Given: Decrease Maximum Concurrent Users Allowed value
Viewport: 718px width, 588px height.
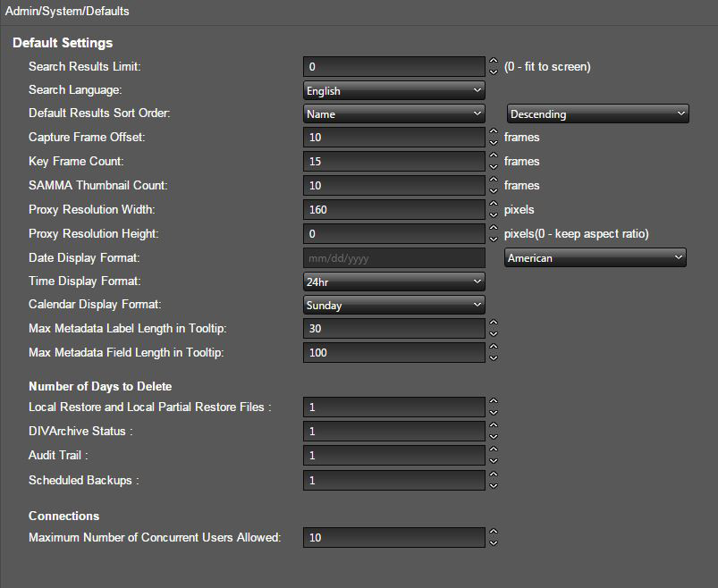Looking at the screenshot, I should (x=494, y=543).
